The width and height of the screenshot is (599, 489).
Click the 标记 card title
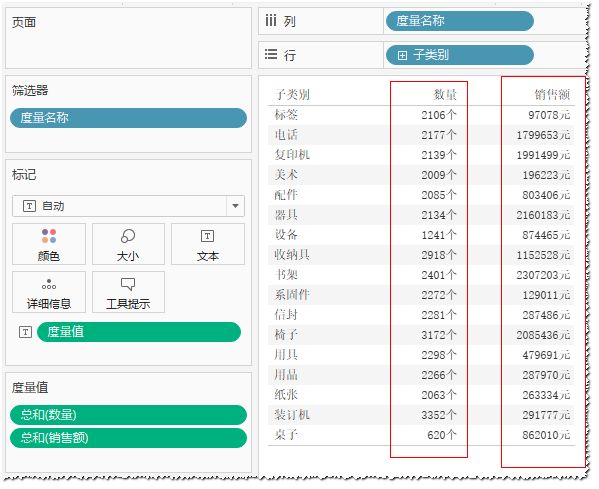coord(24,175)
